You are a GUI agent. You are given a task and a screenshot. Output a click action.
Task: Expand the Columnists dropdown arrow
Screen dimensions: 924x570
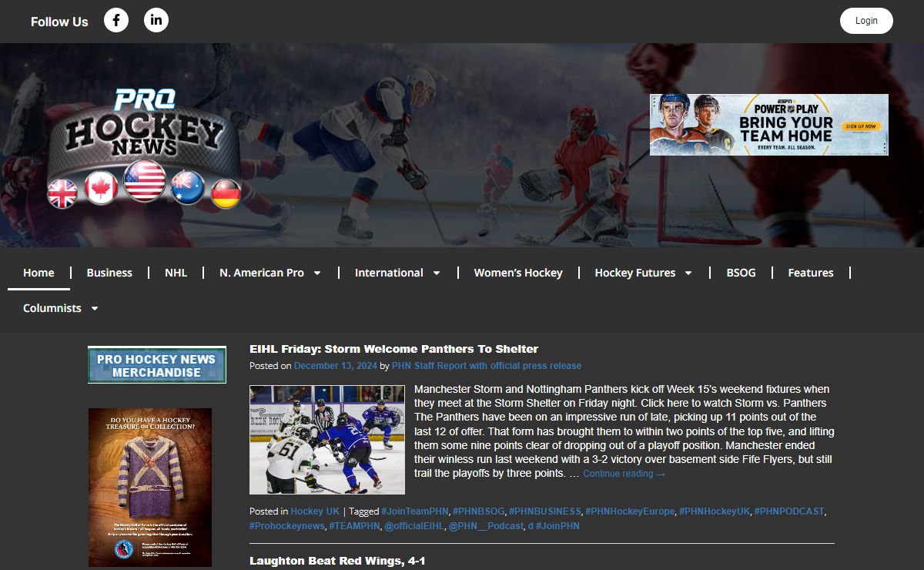coord(95,308)
